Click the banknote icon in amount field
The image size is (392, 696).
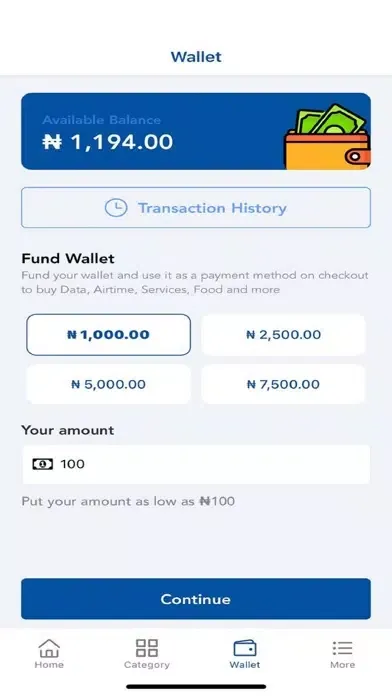(43, 464)
